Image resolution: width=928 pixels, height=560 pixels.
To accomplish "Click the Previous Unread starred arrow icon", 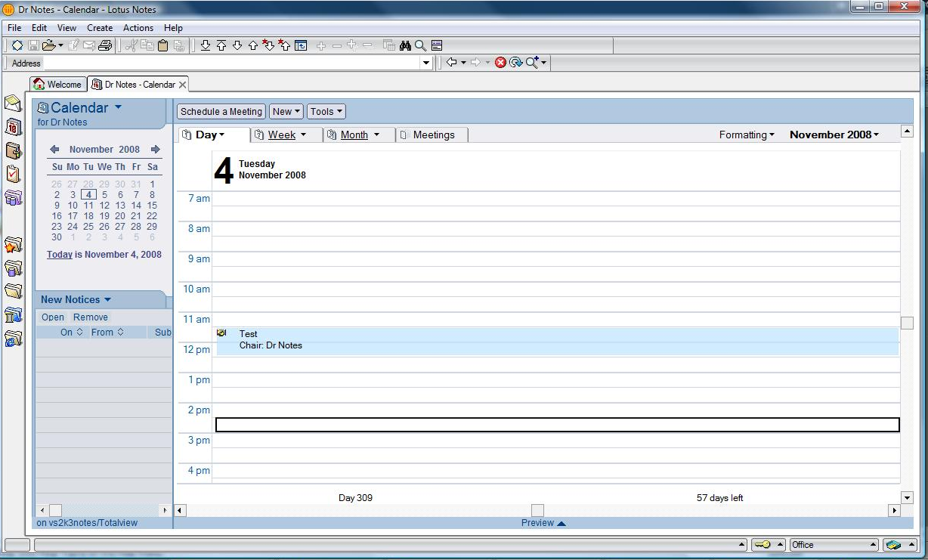I will [x=284, y=45].
